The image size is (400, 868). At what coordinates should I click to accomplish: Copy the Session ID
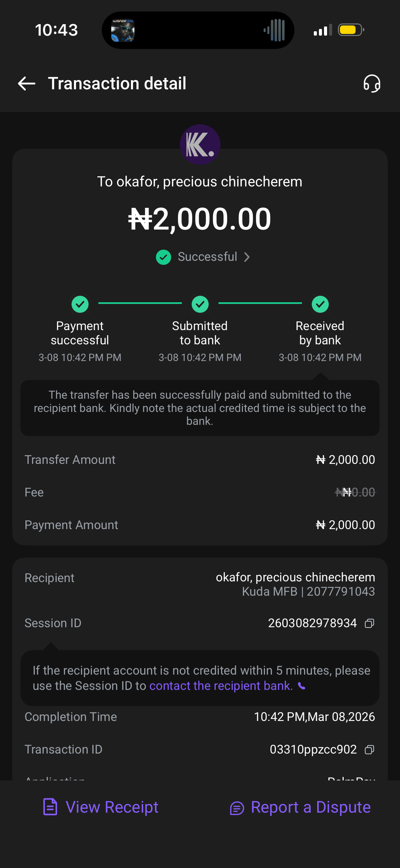[369, 623]
